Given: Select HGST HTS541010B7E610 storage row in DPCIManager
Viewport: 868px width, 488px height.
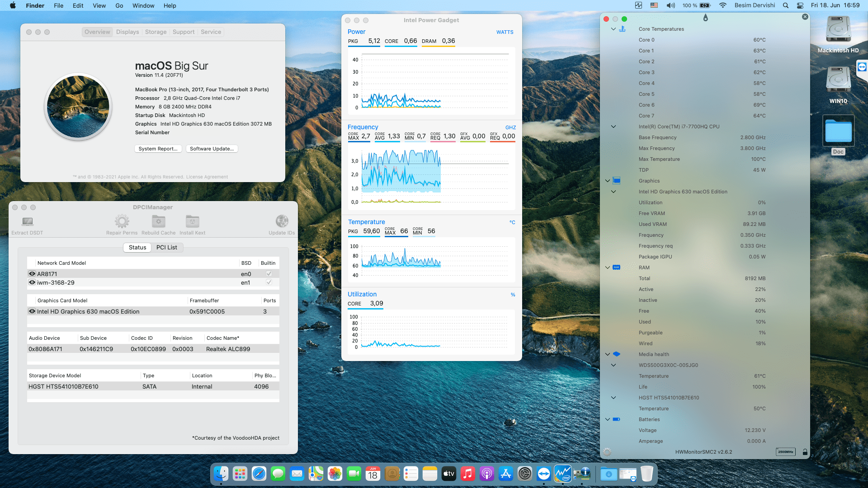Looking at the screenshot, I should click(x=153, y=387).
